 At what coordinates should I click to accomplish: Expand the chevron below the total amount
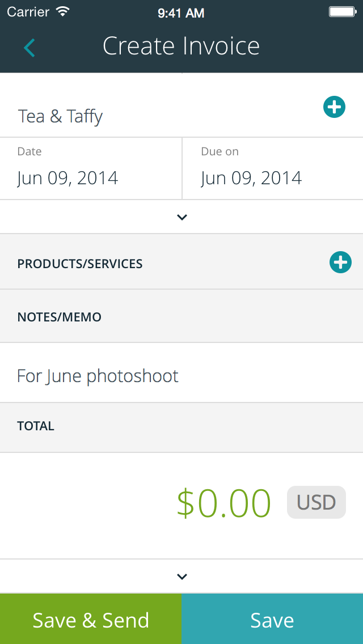point(181,577)
